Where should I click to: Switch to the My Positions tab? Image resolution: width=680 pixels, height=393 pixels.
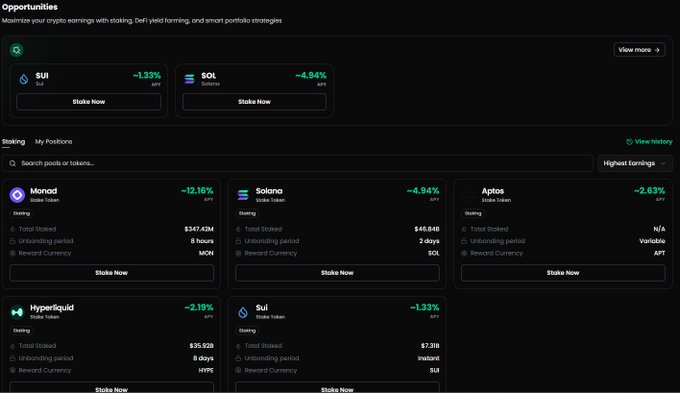tap(54, 142)
